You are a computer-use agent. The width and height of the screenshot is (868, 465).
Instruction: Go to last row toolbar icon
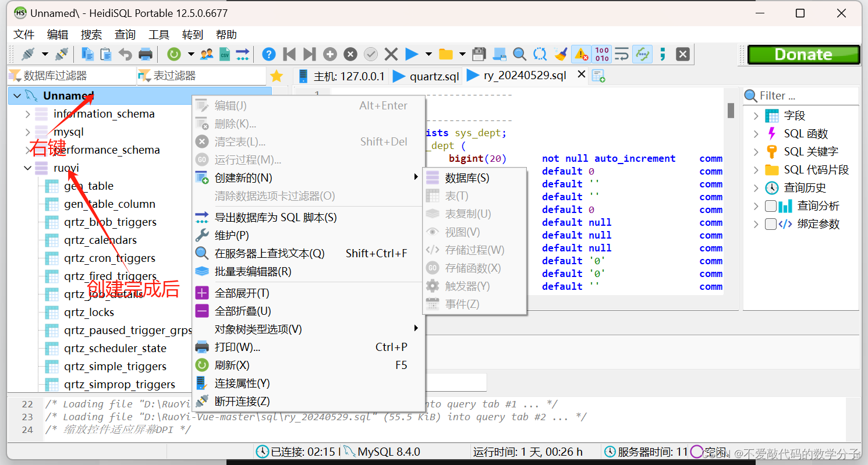[x=309, y=54]
